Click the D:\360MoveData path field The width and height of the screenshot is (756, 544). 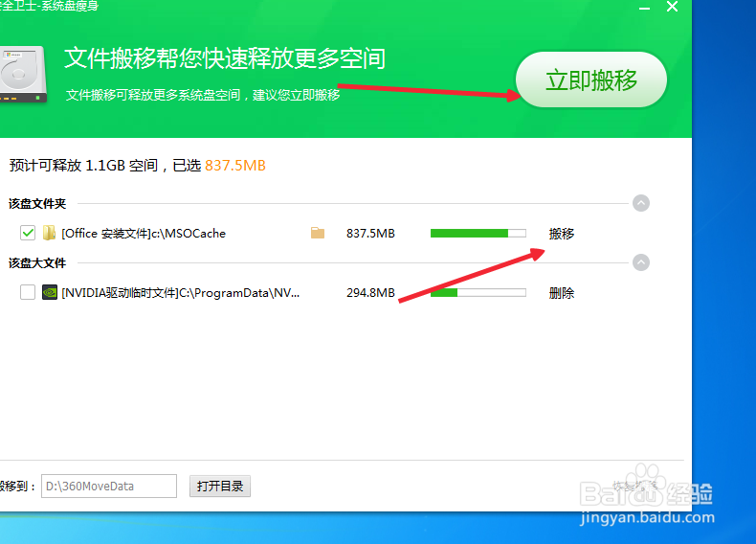click(x=109, y=487)
